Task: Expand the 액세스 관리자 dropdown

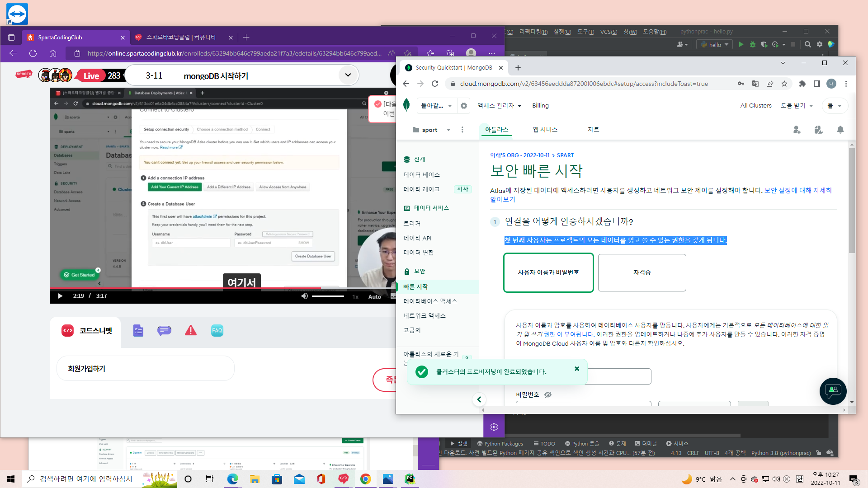Action: click(x=500, y=106)
